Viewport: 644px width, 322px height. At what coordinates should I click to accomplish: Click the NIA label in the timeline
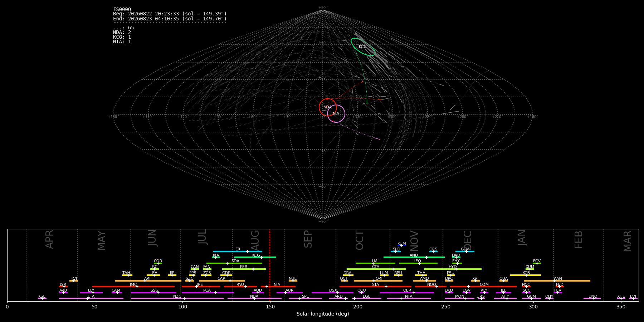pyautogui.click(x=277, y=285)
